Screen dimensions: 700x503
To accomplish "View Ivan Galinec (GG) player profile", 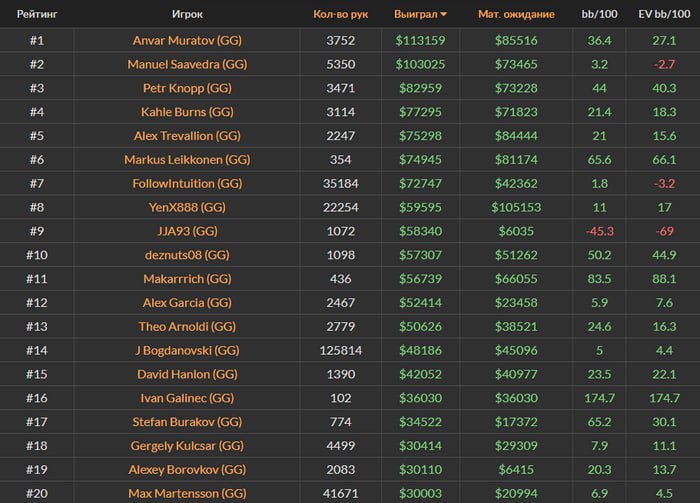I will (188, 398).
